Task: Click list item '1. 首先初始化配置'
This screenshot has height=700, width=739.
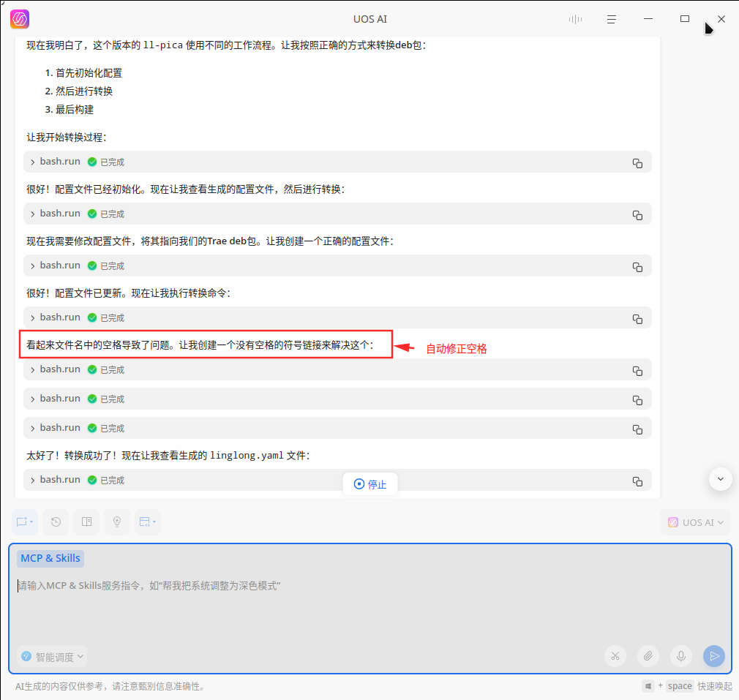Action: pyautogui.click(x=83, y=73)
